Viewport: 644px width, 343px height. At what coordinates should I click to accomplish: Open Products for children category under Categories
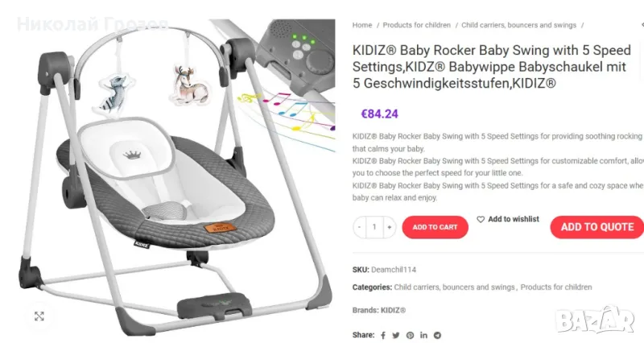click(557, 287)
